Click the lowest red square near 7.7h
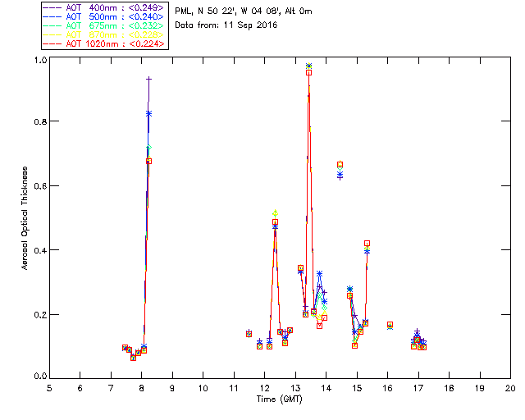 133,358
